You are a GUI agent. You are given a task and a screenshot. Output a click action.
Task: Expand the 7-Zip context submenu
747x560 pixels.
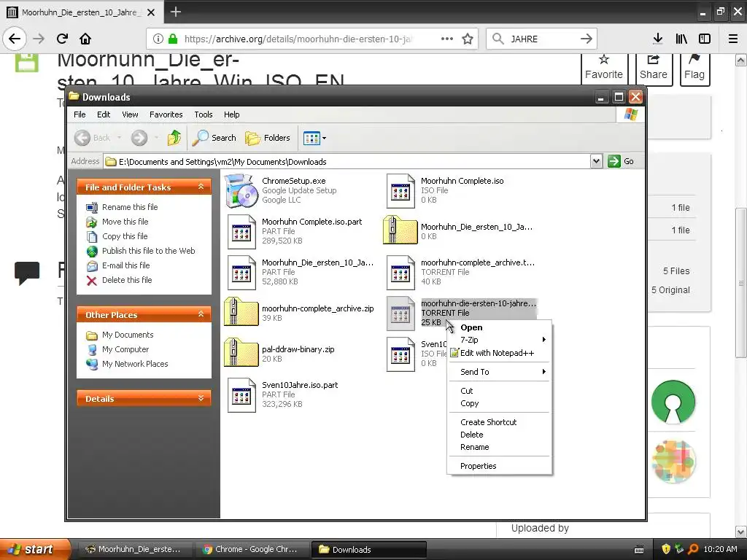point(499,340)
